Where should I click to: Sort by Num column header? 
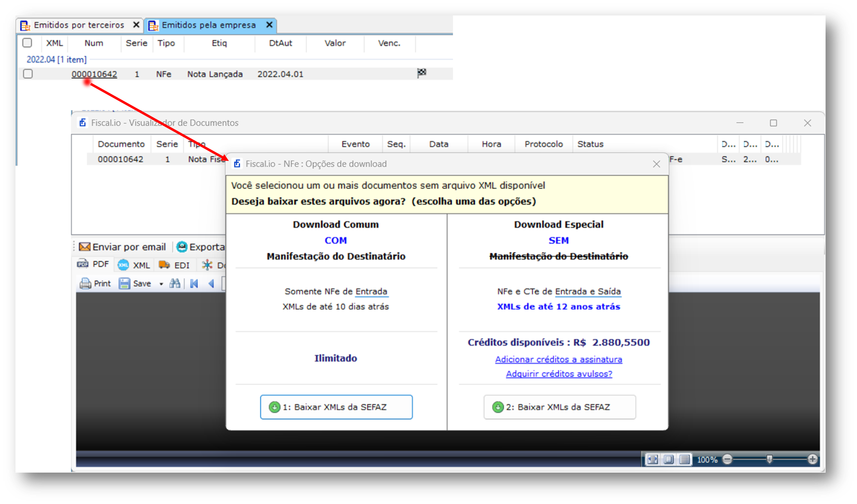point(94,43)
